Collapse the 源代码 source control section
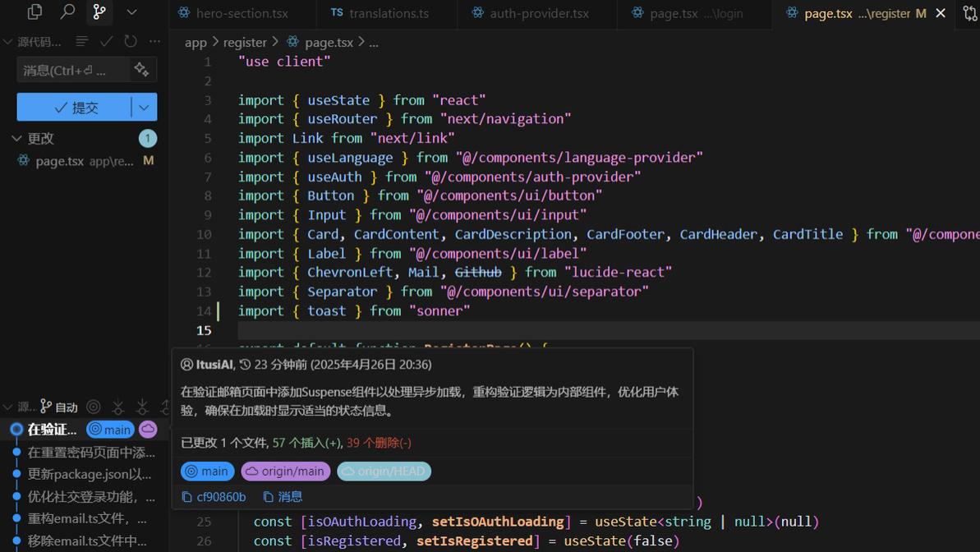This screenshot has height=552, width=980. tap(7, 41)
